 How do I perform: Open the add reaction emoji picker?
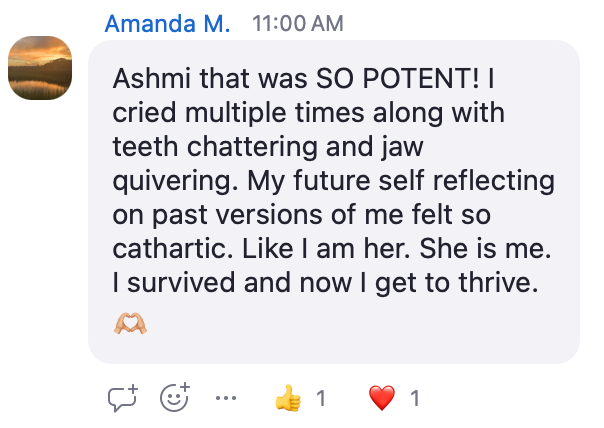(x=175, y=398)
